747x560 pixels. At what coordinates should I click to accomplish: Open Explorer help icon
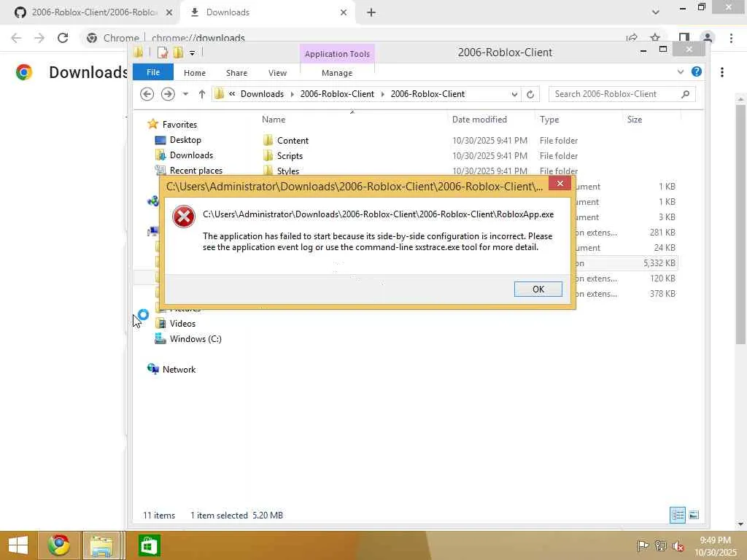[x=697, y=71]
